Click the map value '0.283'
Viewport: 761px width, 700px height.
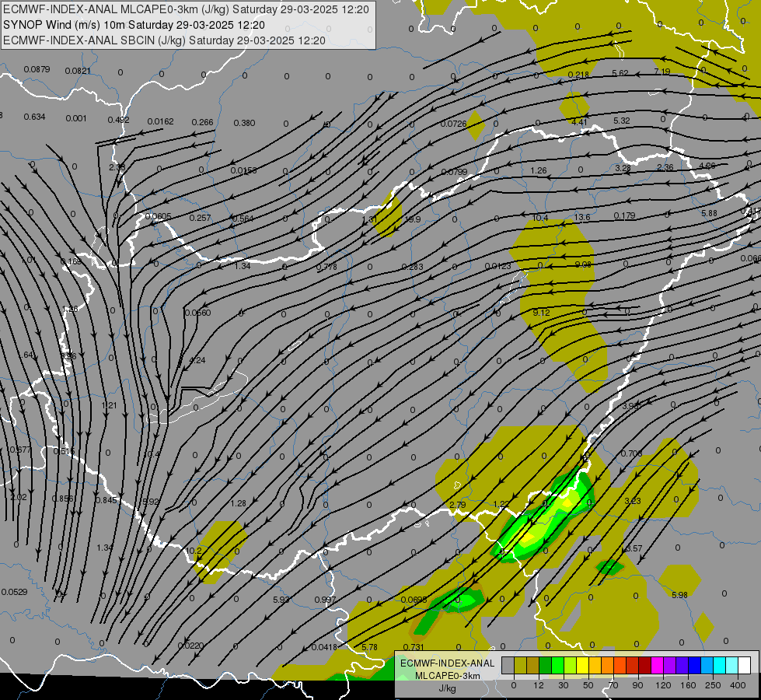(412, 267)
